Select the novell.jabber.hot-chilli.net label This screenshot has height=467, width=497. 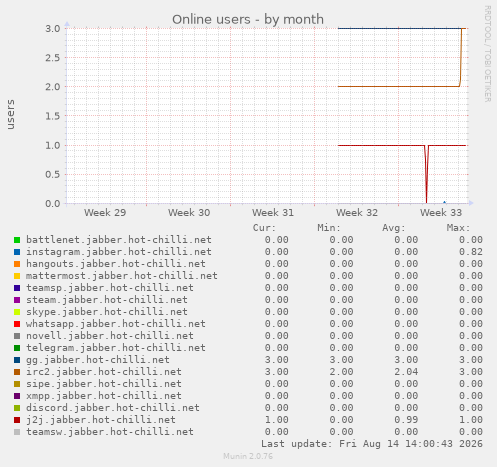tap(110, 336)
